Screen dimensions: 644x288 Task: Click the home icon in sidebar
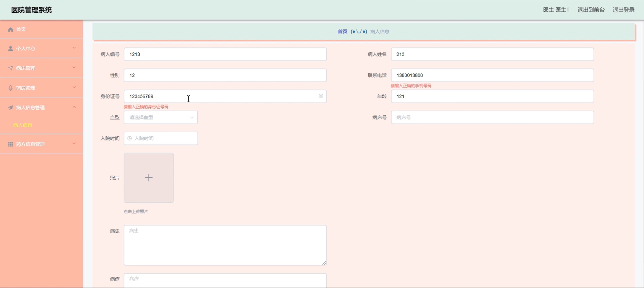click(10, 29)
